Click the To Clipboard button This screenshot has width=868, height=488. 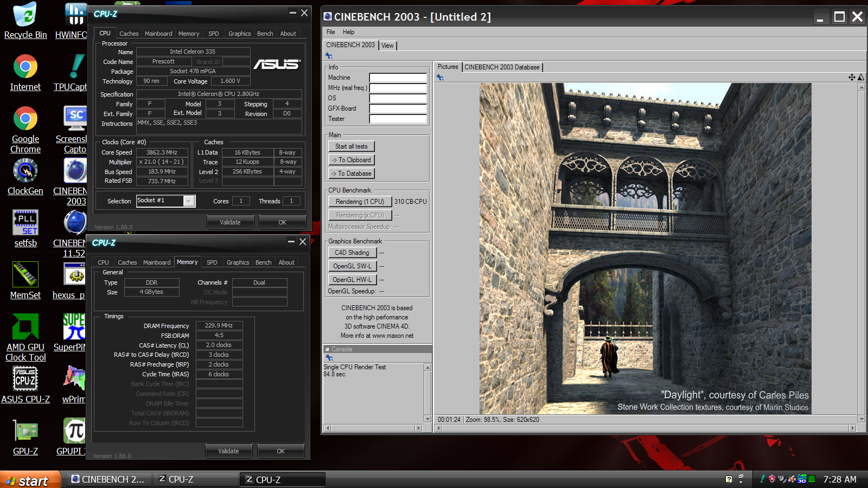352,160
